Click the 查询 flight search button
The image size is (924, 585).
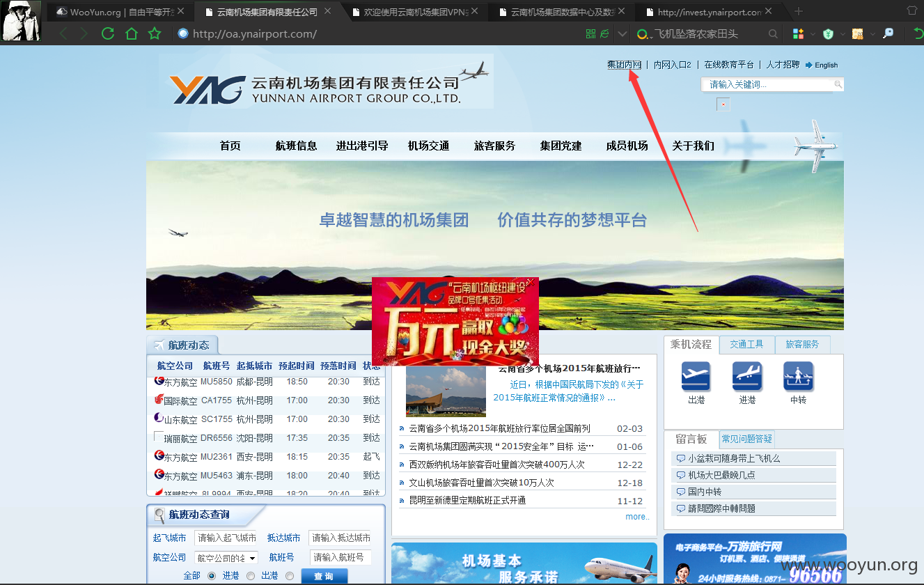324,576
